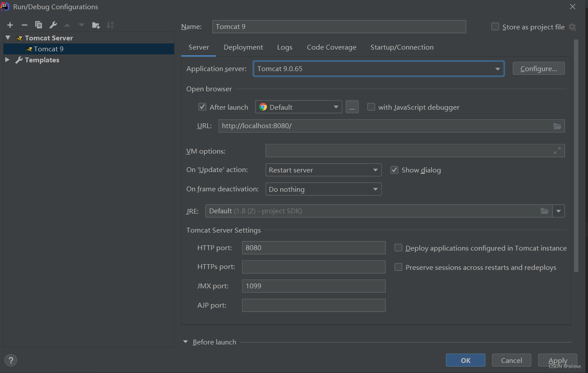Uncheck the After launch checkbox
588x373 pixels.
203,107
